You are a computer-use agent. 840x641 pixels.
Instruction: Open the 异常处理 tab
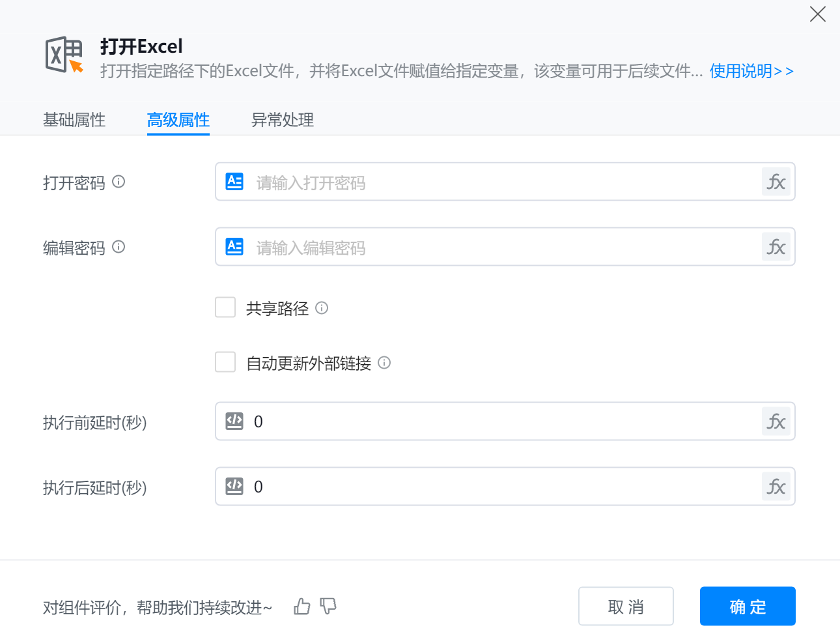283,120
